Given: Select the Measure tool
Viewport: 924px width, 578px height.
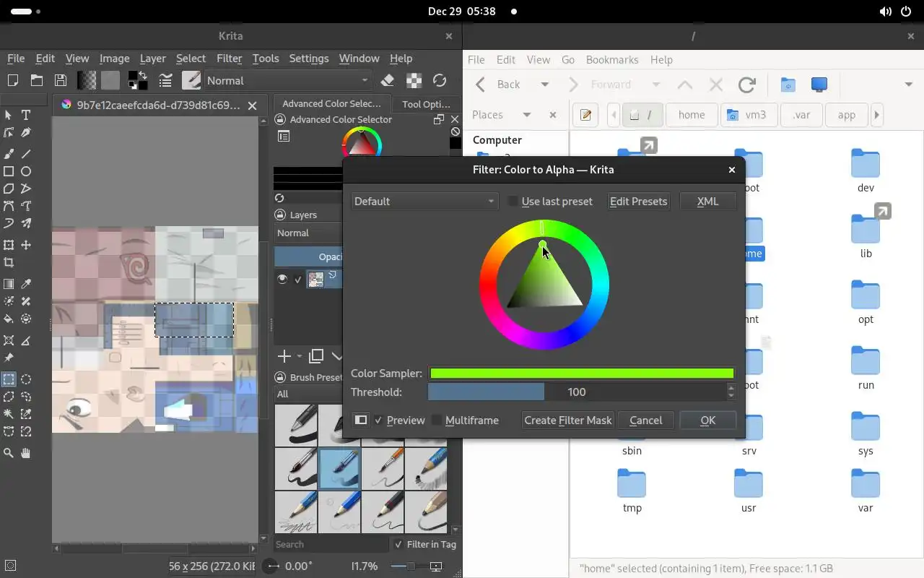Looking at the screenshot, I should click(26, 340).
